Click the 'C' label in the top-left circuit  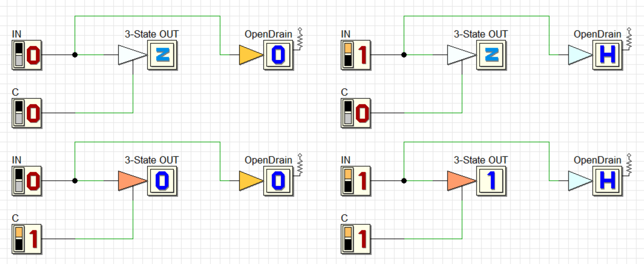(15, 92)
